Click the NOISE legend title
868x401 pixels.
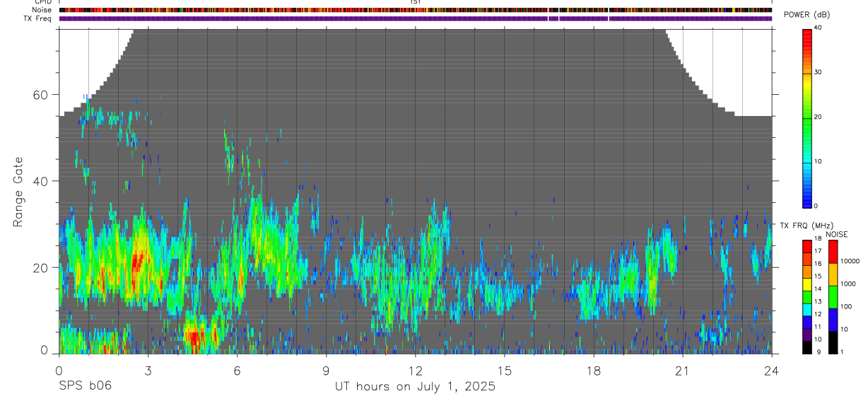tap(836, 235)
